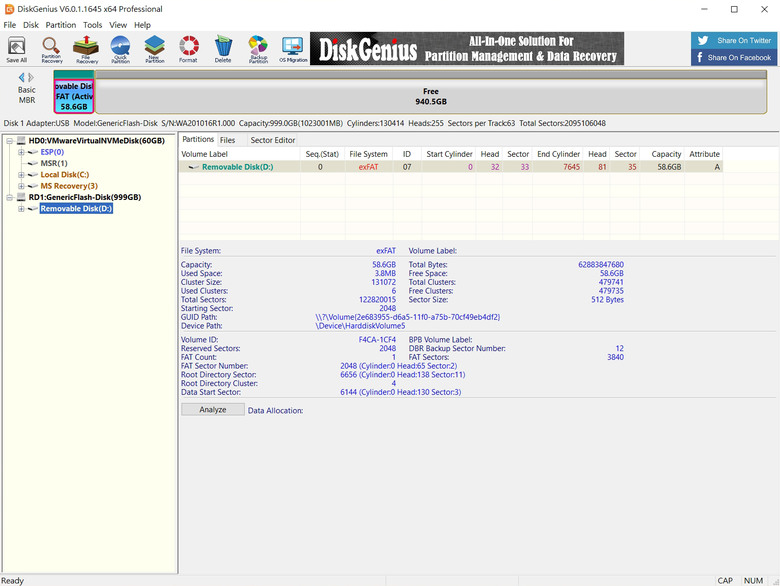780x586 pixels.
Task: Select HD0:VMwareVirtualNVMeDisk(60GB) in tree
Action: click(97, 141)
